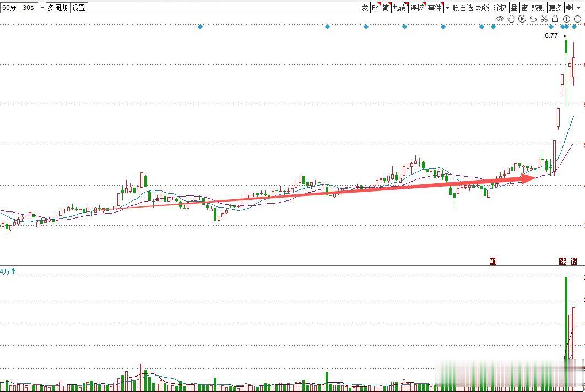This screenshot has width=585, height=392.
Task: Expand dropdown next to 事件
Action: (x=447, y=8)
